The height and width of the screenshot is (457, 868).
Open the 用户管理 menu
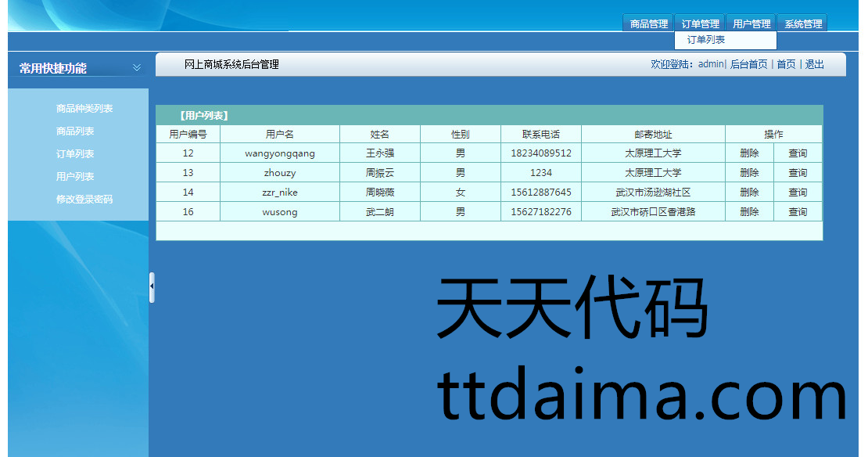(751, 24)
